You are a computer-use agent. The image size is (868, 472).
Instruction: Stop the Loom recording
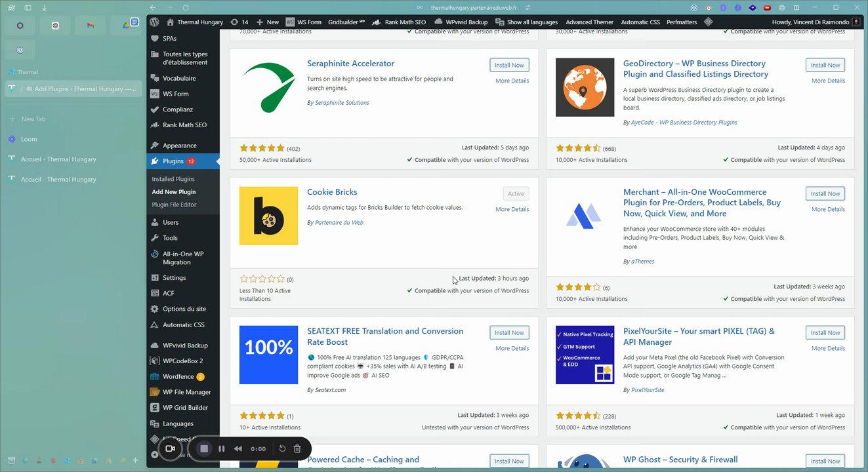[x=204, y=448]
